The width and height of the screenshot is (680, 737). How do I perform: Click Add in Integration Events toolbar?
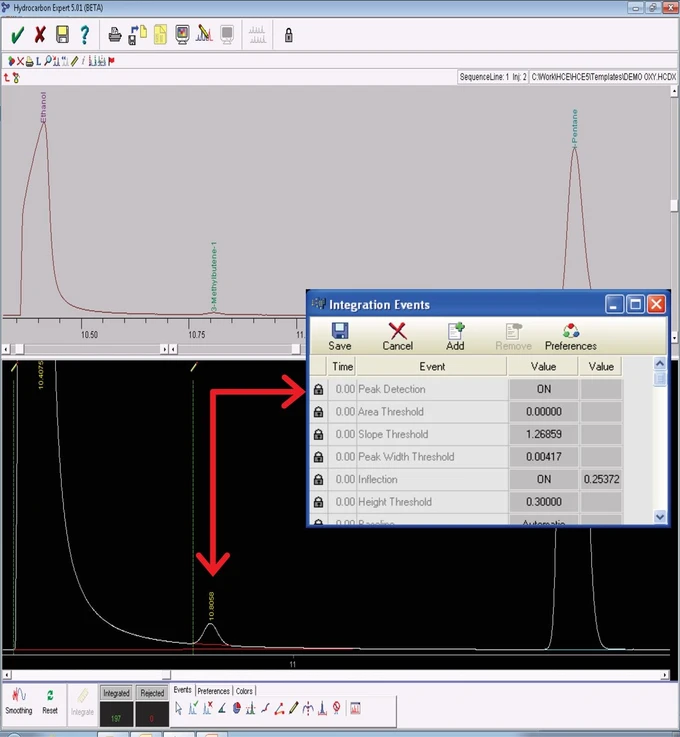point(455,336)
